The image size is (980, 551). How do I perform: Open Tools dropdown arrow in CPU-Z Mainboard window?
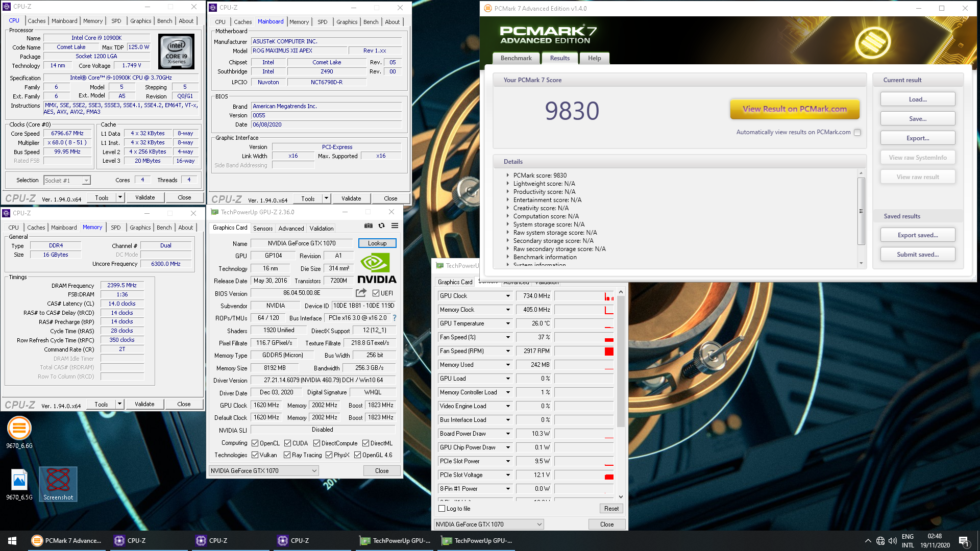327,198
